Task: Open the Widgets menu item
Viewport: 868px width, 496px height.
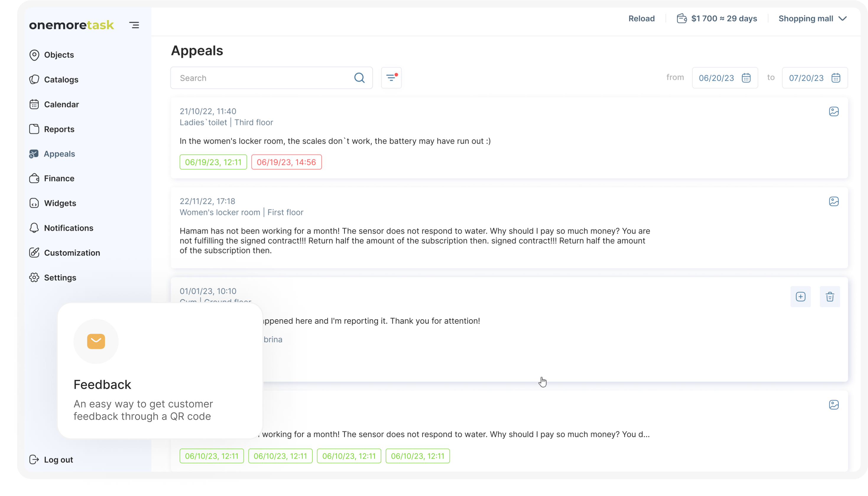Action: coord(60,203)
